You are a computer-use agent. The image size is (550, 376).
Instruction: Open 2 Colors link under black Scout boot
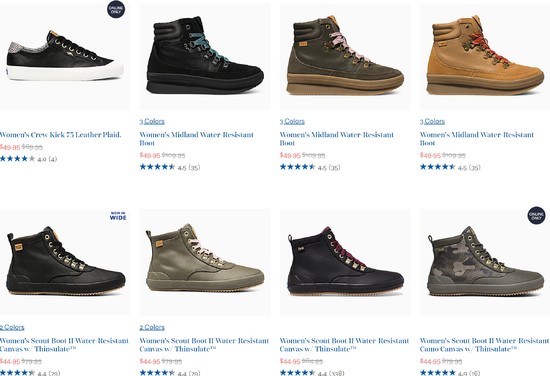12,327
